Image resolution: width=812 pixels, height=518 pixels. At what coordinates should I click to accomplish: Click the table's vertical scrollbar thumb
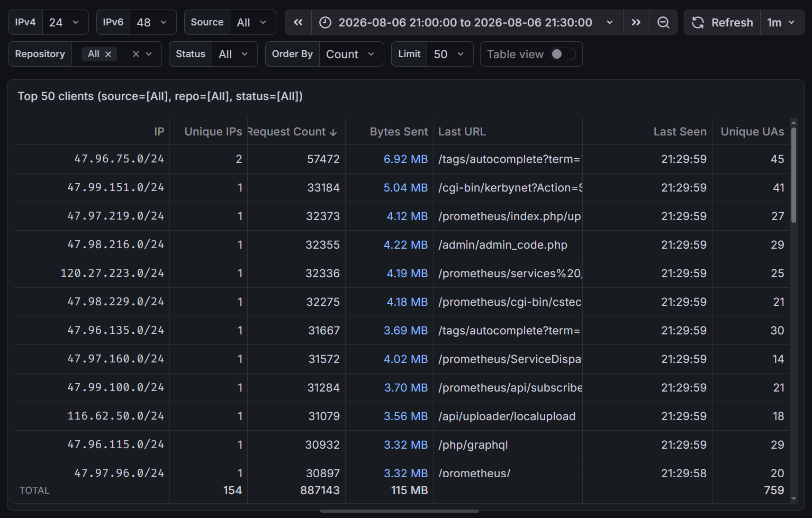click(793, 175)
